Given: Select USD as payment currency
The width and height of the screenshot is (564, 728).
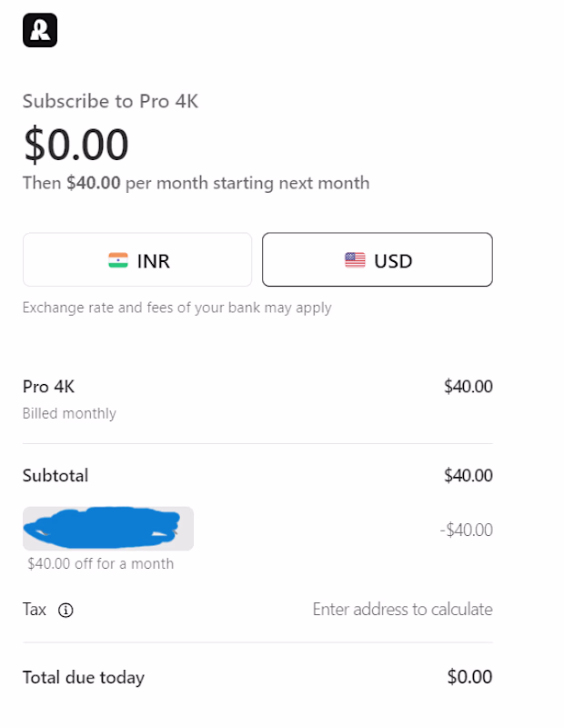Looking at the screenshot, I should pyautogui.click(x=378, y=259).
